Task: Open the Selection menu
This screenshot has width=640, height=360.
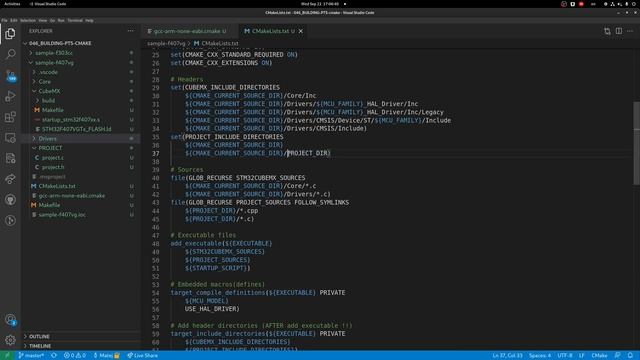Action: tap(28, 20)
